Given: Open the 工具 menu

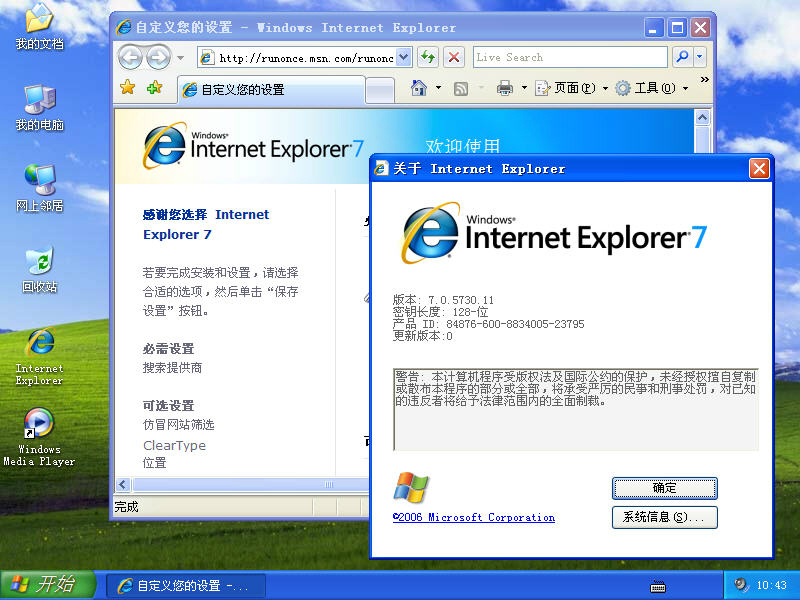Looking at the screenshot, I should click(x=652, y=88).
